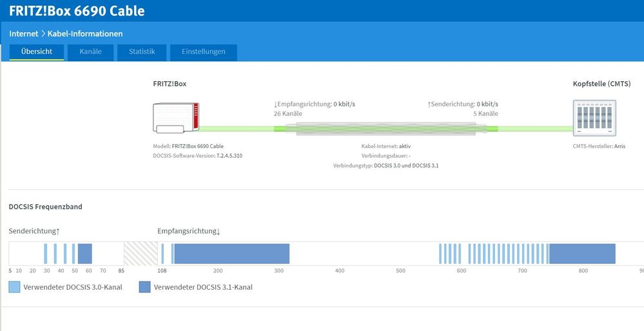Click the dark blue DOCSIS 3.1 legend swatch
This screenshot has width=644, height=331.
[x=144, y=287]
